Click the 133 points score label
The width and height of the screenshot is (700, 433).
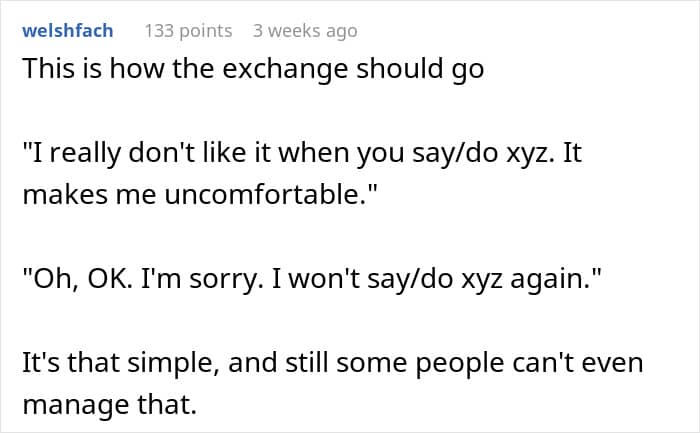[188, 31]
